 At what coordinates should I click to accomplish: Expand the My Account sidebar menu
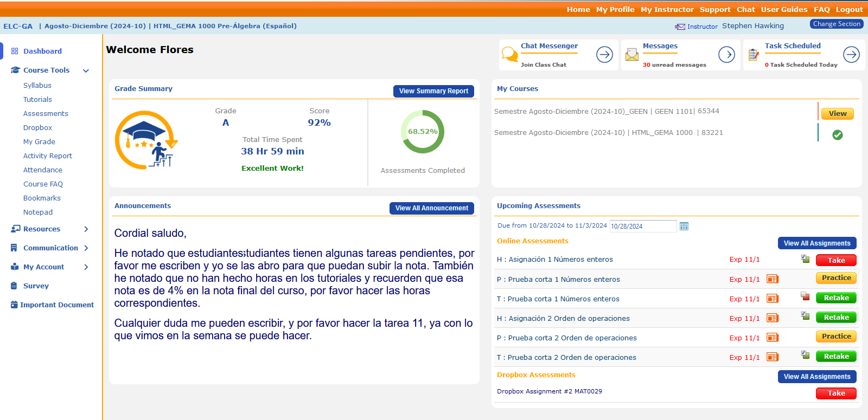coord(86,267)
